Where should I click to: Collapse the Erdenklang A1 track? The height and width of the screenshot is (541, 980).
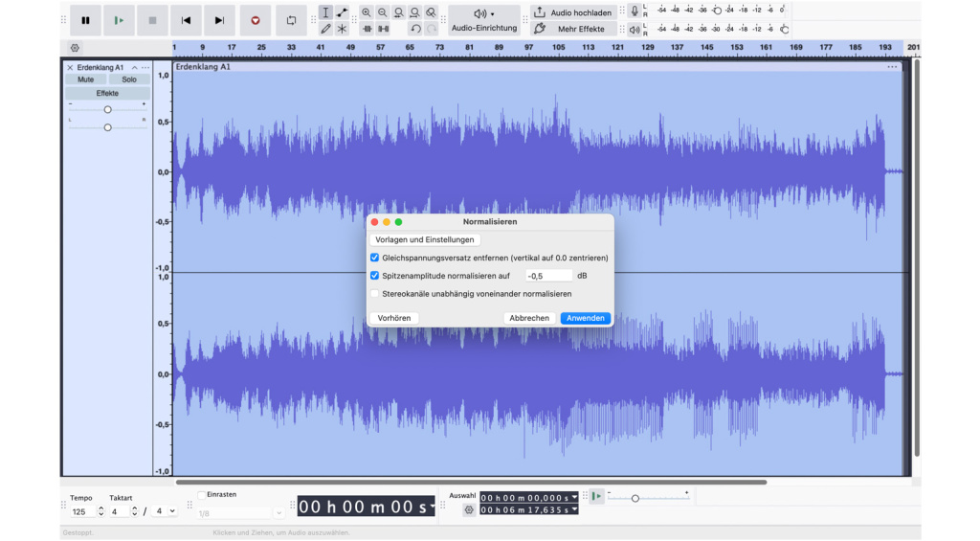point(134,68)
